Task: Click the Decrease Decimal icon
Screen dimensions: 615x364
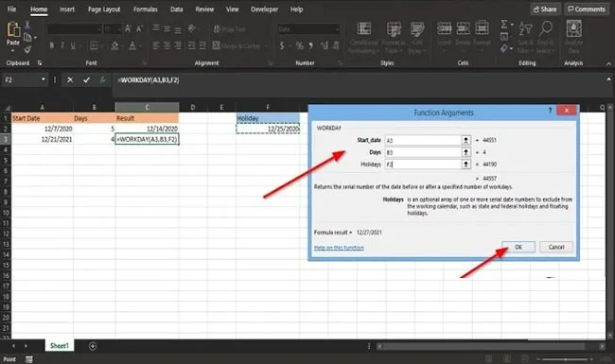Action: [x=336, y=45]
